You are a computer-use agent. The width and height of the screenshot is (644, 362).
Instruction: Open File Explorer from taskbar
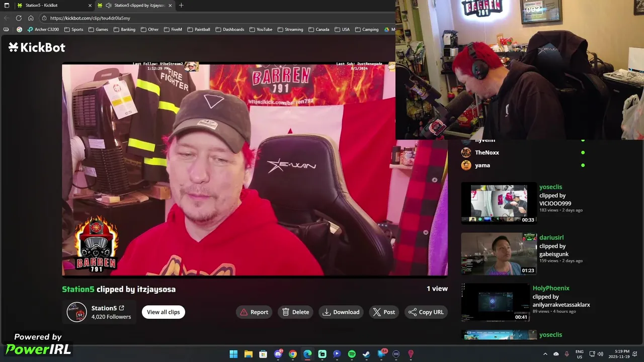[248, 354]
